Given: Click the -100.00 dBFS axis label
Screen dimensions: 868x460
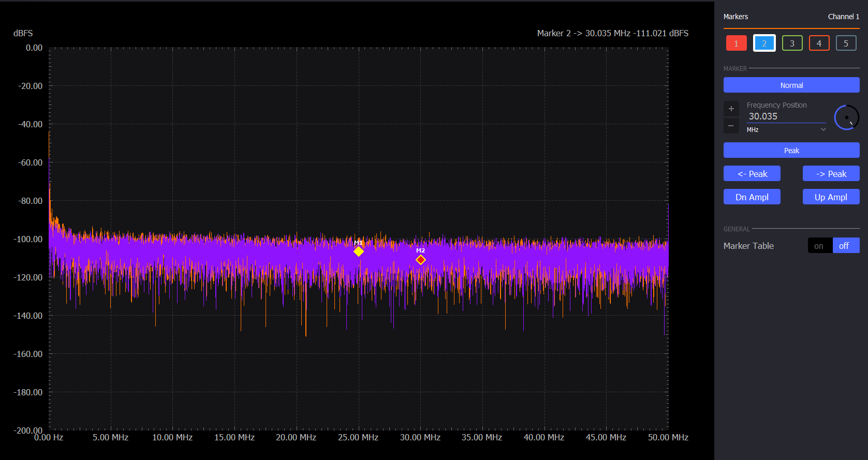Looking at the screenshot, I should point(28,239).
